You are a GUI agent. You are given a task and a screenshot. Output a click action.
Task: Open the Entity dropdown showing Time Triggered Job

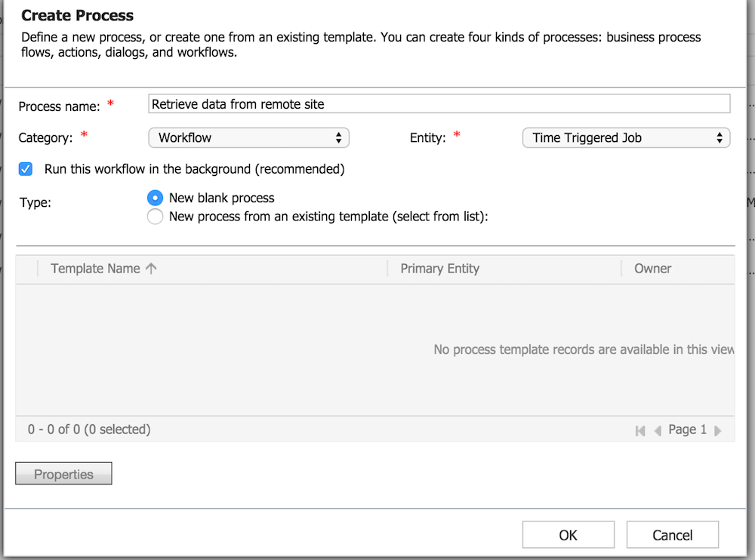click(x=626, y=137)
